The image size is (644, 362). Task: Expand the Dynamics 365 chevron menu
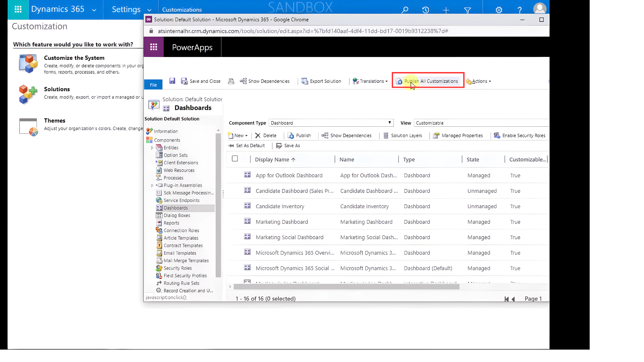[x=94, y=10]
